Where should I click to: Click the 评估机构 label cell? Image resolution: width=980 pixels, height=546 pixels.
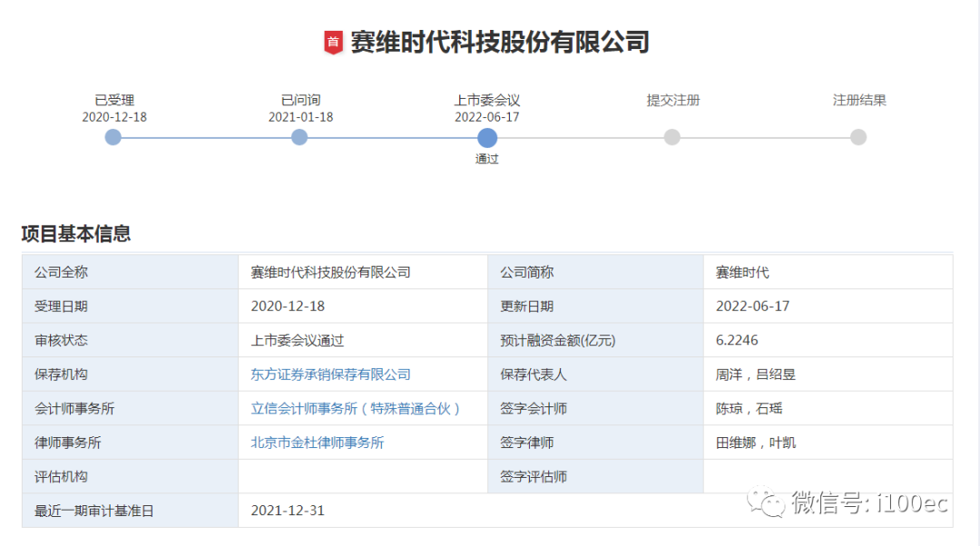[x=130, y=476]
